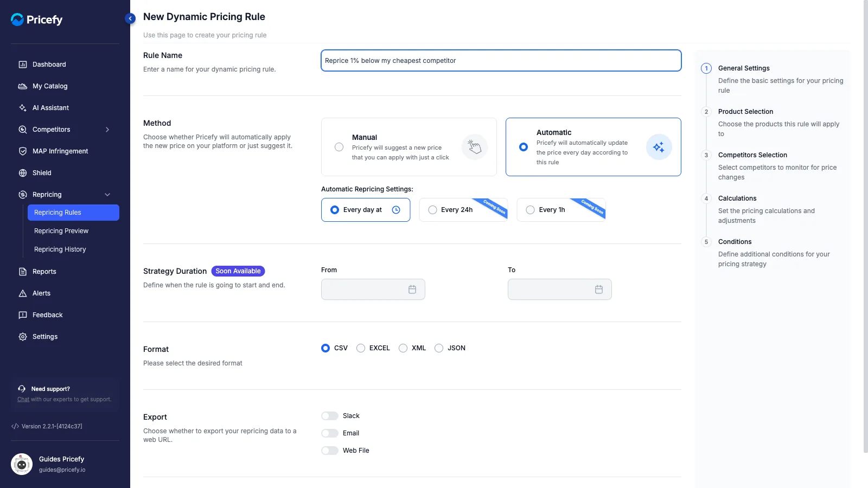Image resolution: width=868 pixels, height=488 pixels.
Task: Click the Alerts triangle icon
Action: (x=23, y=293)
